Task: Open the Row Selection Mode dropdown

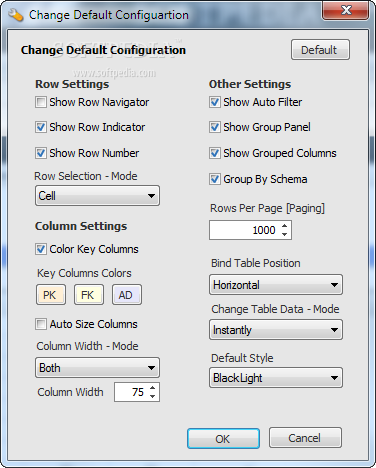Action: click(97, 196)
